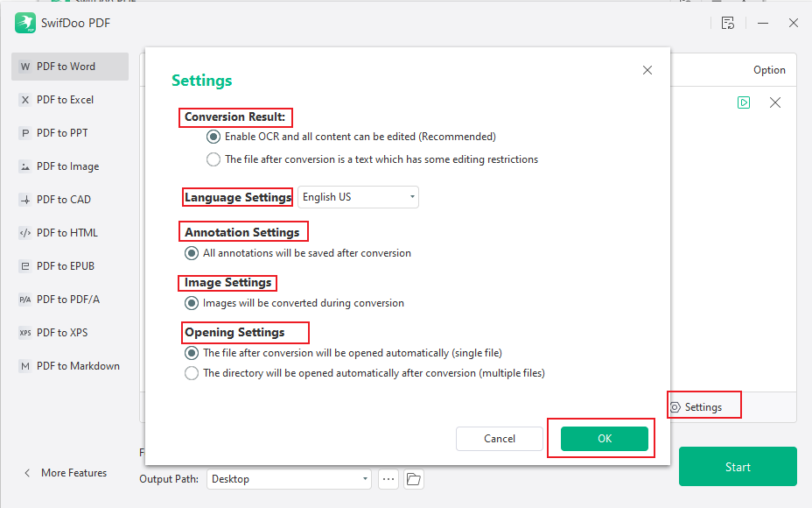
Task: Click the Option column header
Action: [x=769, y=70]
